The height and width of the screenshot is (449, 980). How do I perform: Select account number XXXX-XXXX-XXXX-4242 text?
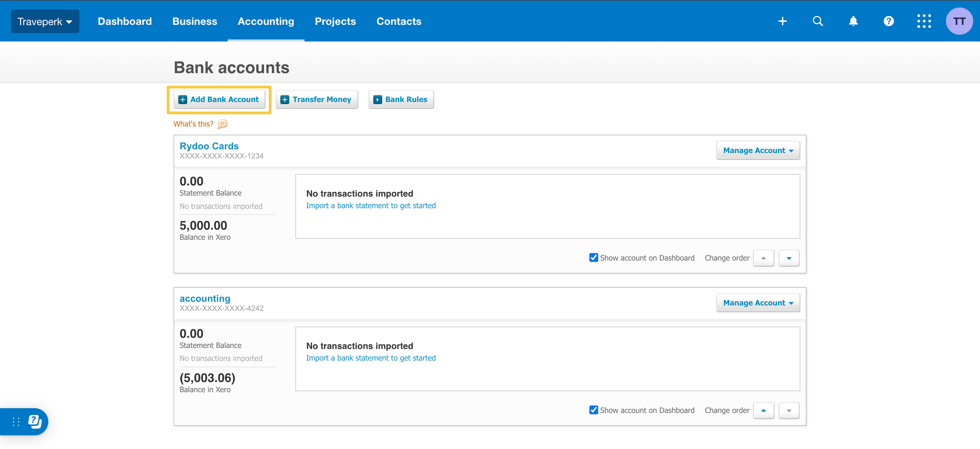tap(222, 308)
